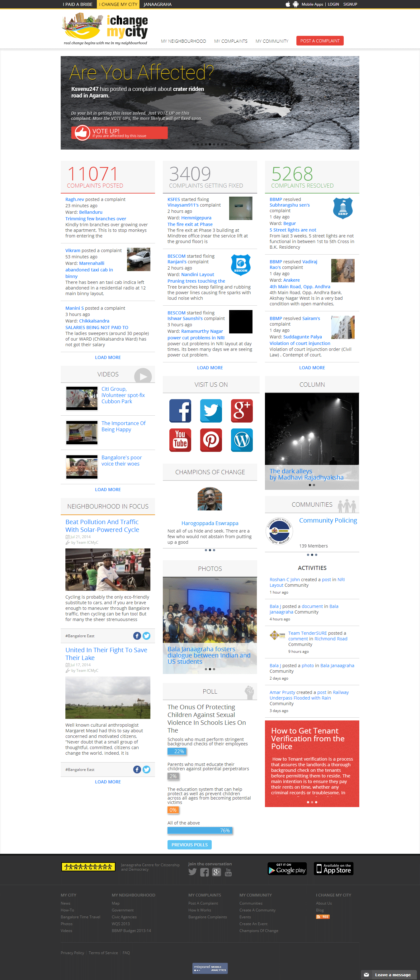Load more videos in Videos section
Viewport: 420px width, 980px height.
(107, 489)
